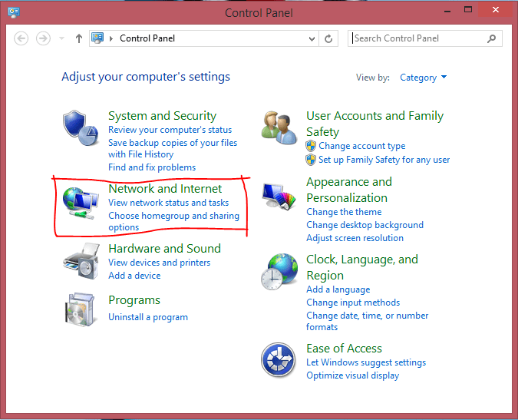Image resolution: width=518 pixels, height=420 pixels.
Task: Click the Control Panel icon in the address bar
Action: [97, 38]
